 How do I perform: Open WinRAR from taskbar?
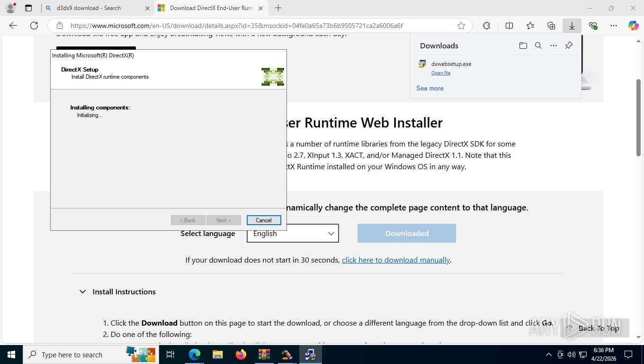point(264,355)
